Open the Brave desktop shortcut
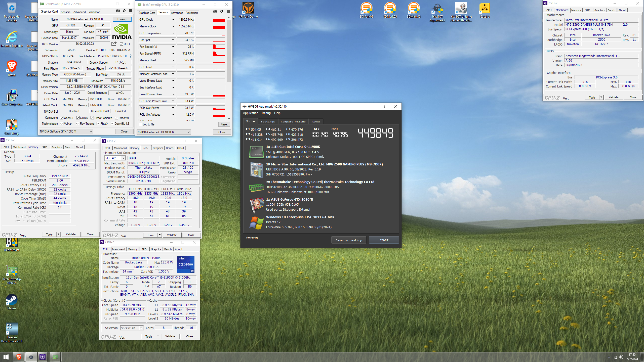This screenshot has height=362, width=644. [12, 68]
